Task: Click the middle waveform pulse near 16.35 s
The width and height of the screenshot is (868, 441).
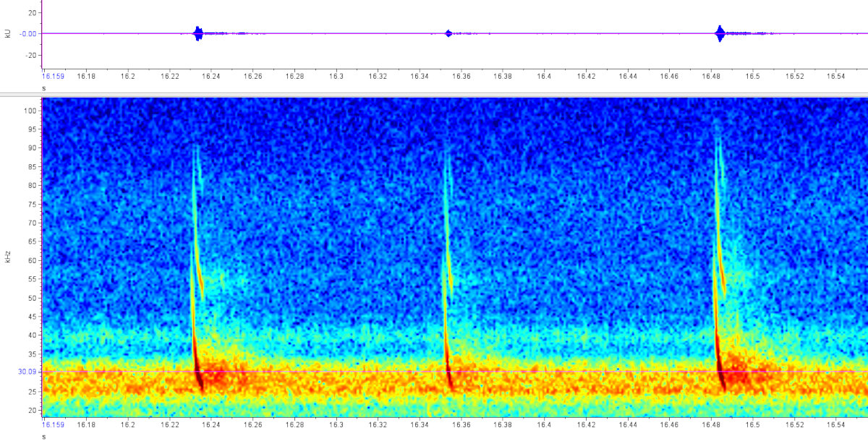Action: [x=448, y=33]
